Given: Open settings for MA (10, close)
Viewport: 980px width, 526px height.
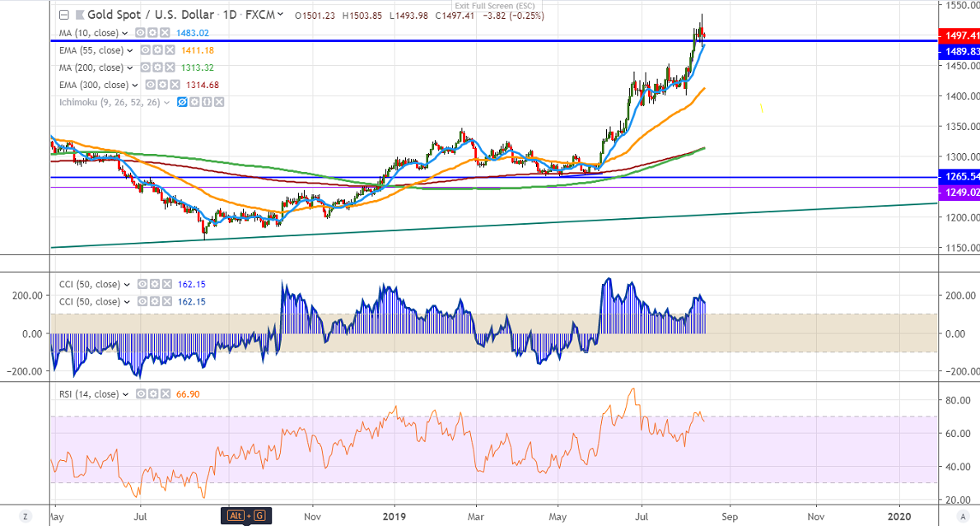Looking at the screenshot, I should [152, 33].
